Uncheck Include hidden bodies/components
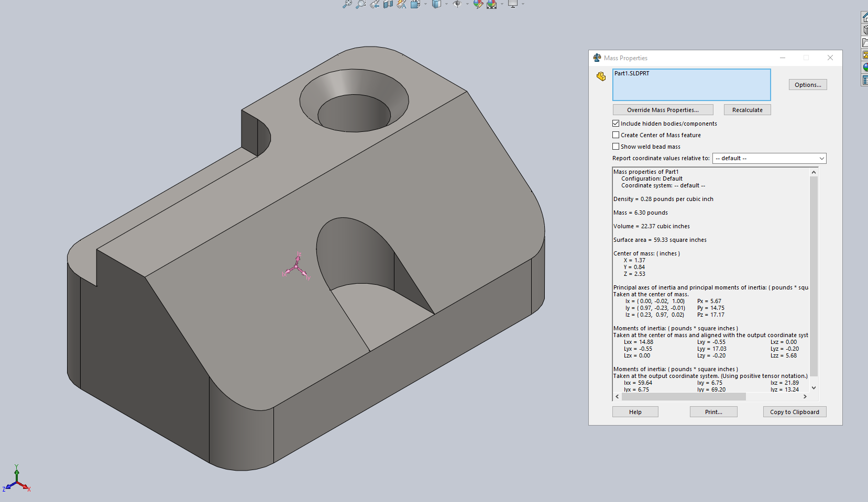 [616, 124]
